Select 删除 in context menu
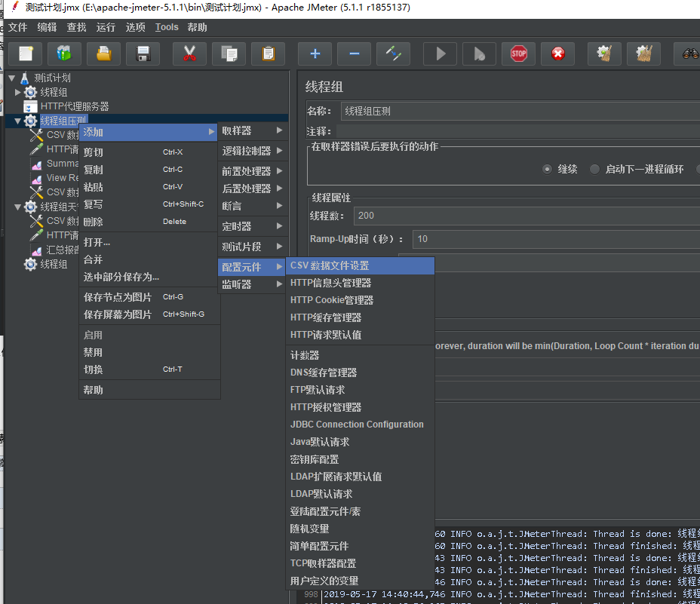 point(149,222)
